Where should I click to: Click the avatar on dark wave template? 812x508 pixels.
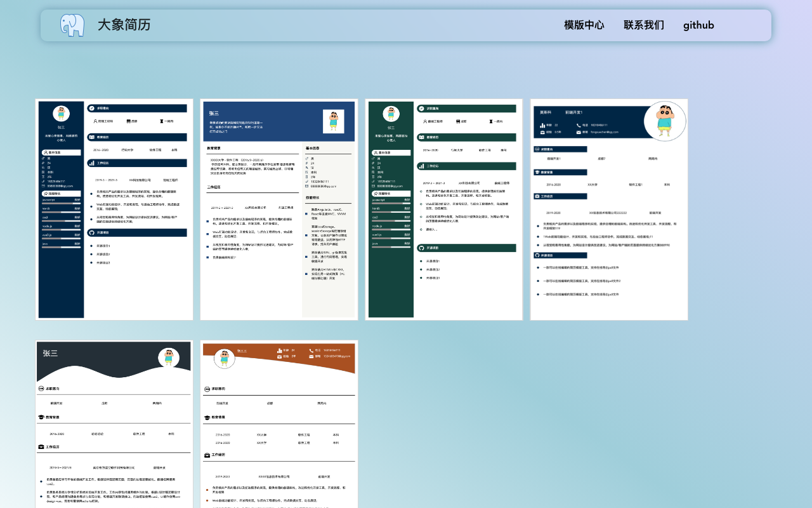click(x=168, y=358)
